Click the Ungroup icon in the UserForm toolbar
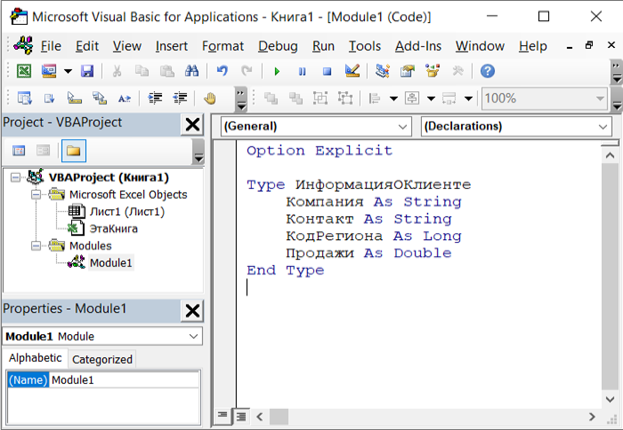The width and height of the screenshot is (623, 430). (345, 98)
